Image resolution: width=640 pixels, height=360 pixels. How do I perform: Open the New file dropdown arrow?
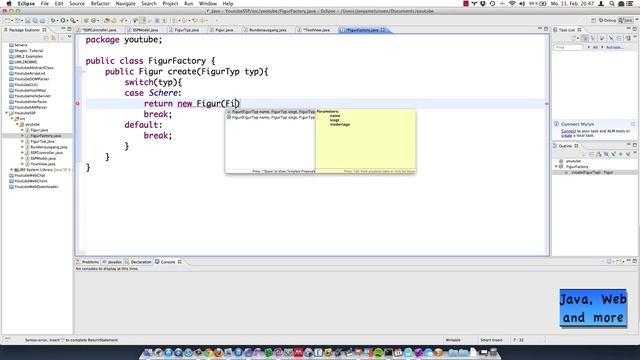point(12,20)
